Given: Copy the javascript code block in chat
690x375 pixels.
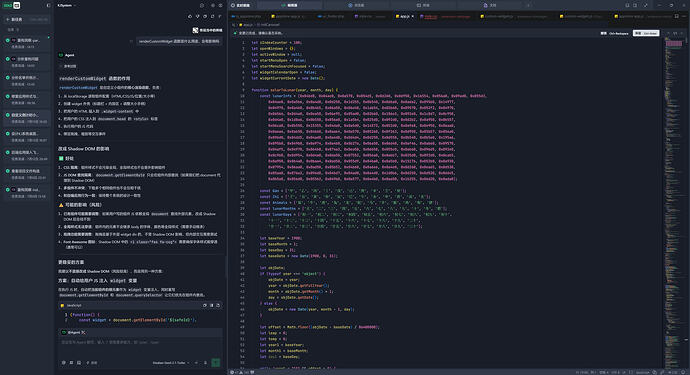Looking at the screenshot, I should [205, 305].
